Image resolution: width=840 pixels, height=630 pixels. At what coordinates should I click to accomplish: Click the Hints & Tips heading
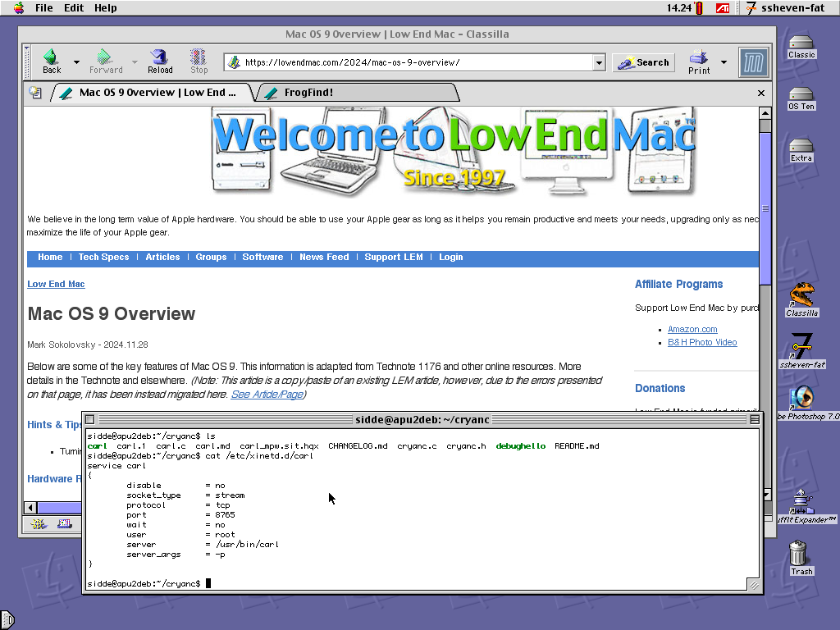pos(54,424)
